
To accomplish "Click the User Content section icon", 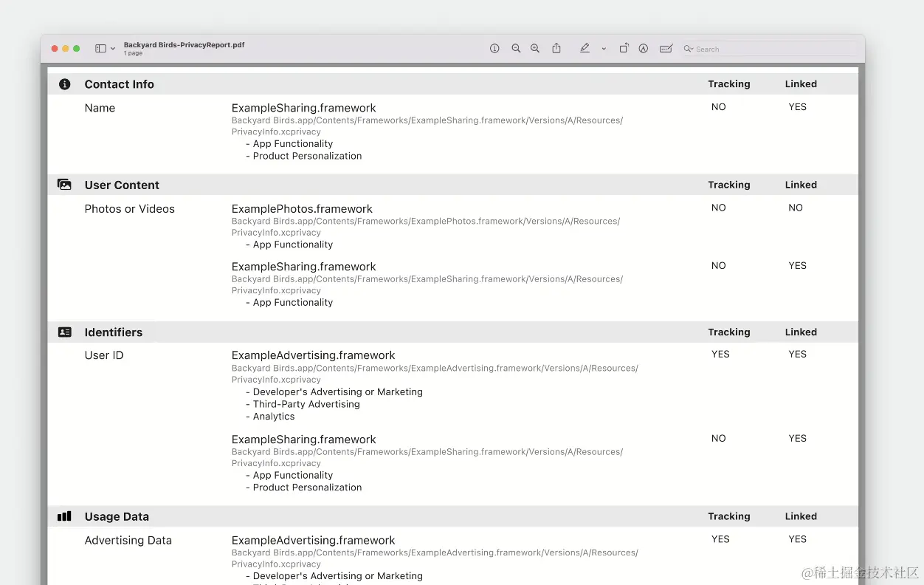I will tap(65, 185).
